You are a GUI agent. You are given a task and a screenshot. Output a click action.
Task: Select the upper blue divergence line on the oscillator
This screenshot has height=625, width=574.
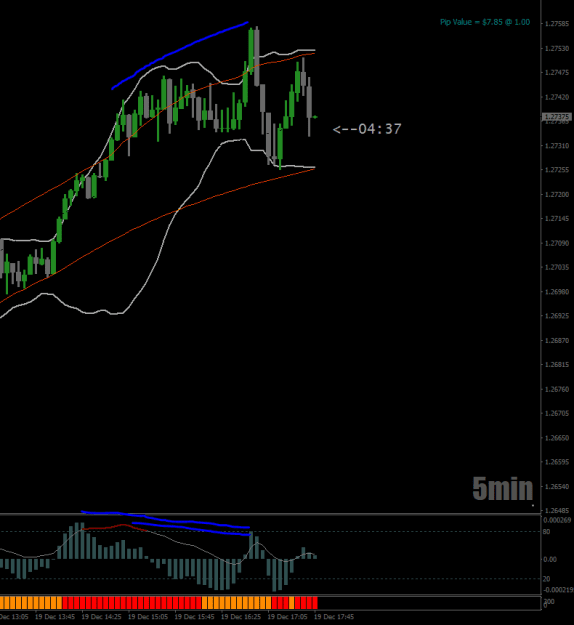pyautogui.click(x=165, y=519)
